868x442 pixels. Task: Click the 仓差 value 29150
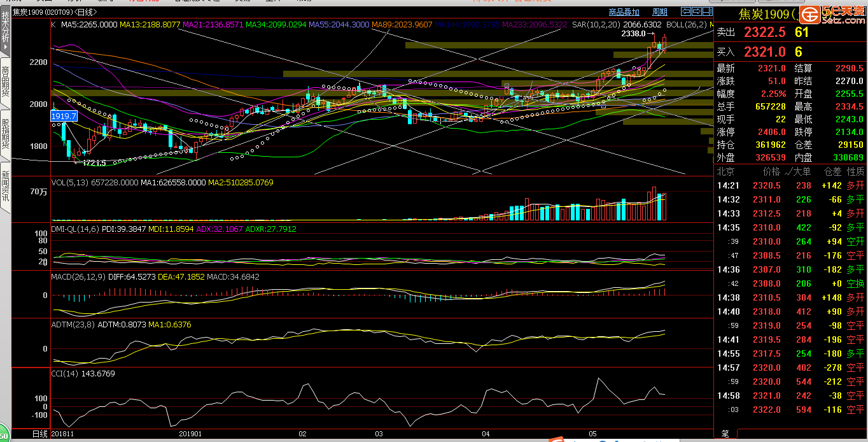(851, 145)
